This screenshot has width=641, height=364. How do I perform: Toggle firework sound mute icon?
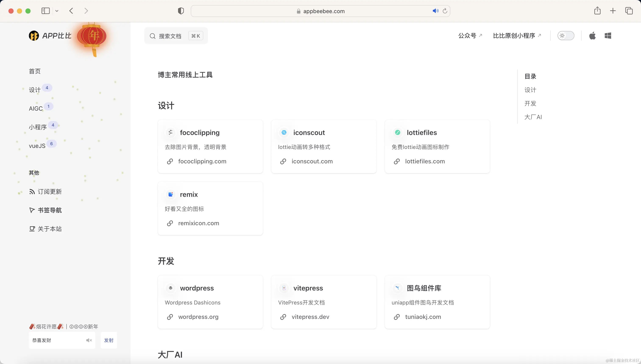point(89,340)
